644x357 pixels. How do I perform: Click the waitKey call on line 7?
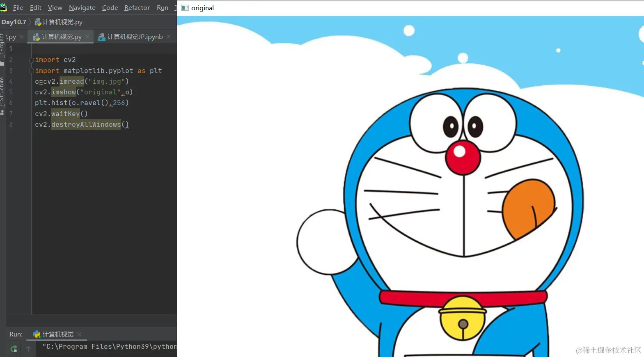(66, 114)
